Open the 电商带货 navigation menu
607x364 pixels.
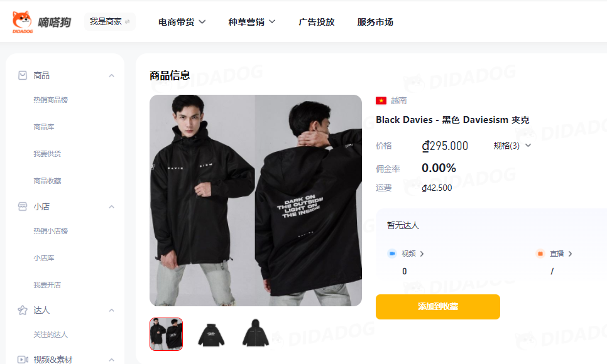[x=182, y=22]
